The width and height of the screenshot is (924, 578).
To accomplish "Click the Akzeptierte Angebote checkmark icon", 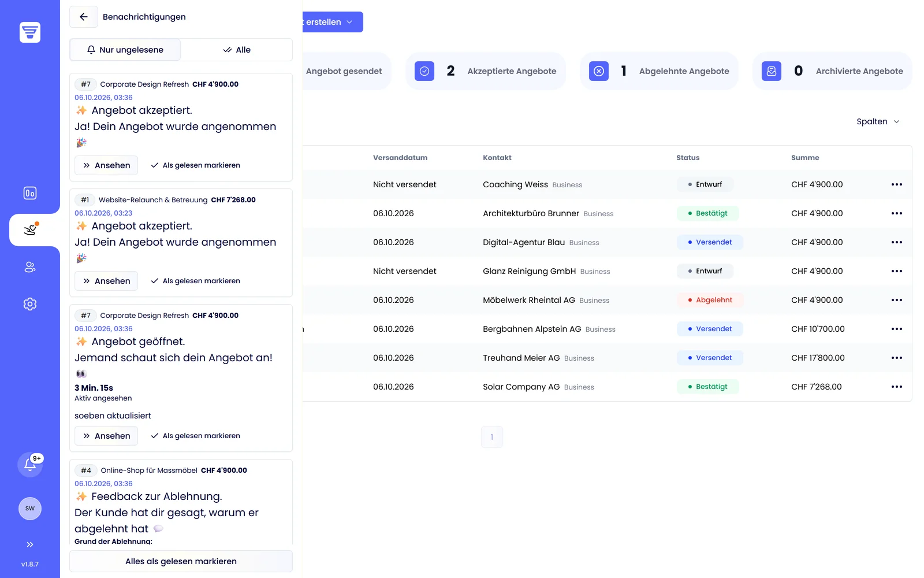I will [x=424, y=71].
